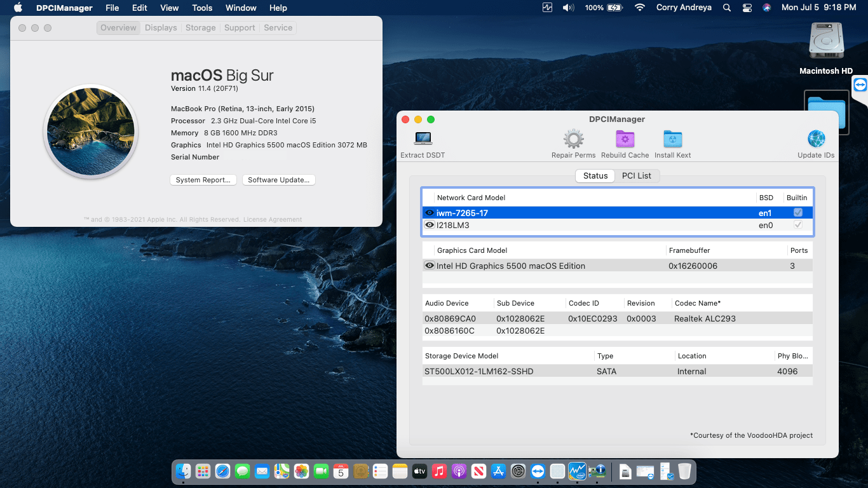The height and width of the screenshot is (488, 868).
Task: Open Reminders from the Dock
Action: (380, 471)
